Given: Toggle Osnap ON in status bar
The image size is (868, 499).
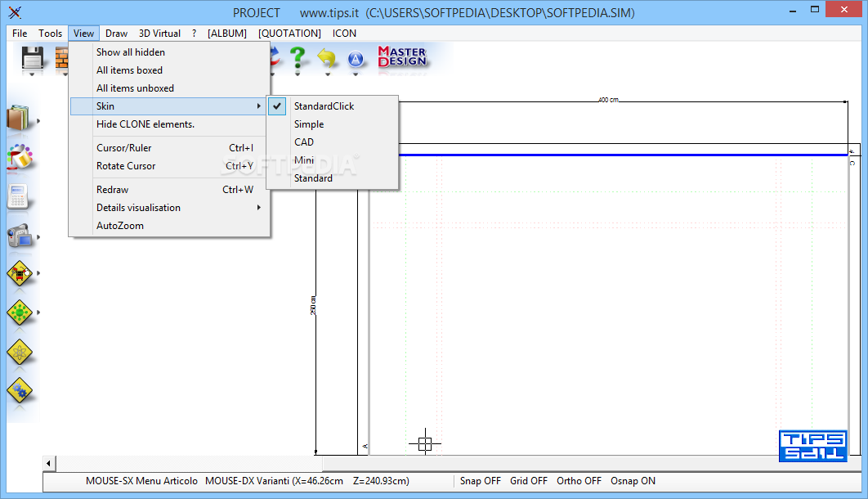Looking at the screenshot, I should pyautogui.click(x=633, y=481).
